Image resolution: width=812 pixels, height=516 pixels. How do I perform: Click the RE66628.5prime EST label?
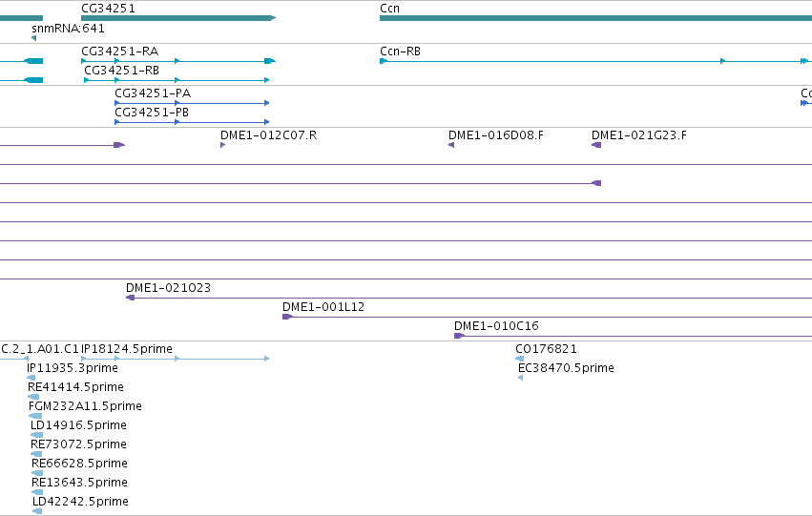tap(79, 464)
